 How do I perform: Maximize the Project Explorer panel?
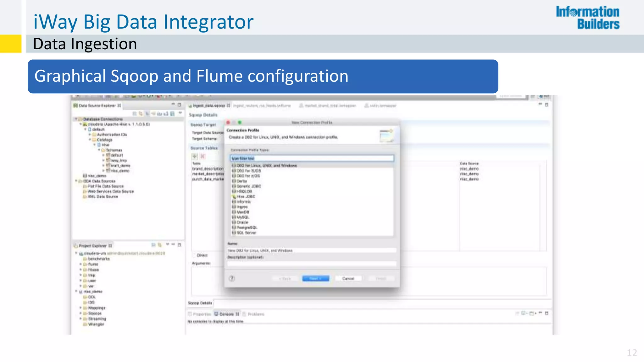(180, 245)
